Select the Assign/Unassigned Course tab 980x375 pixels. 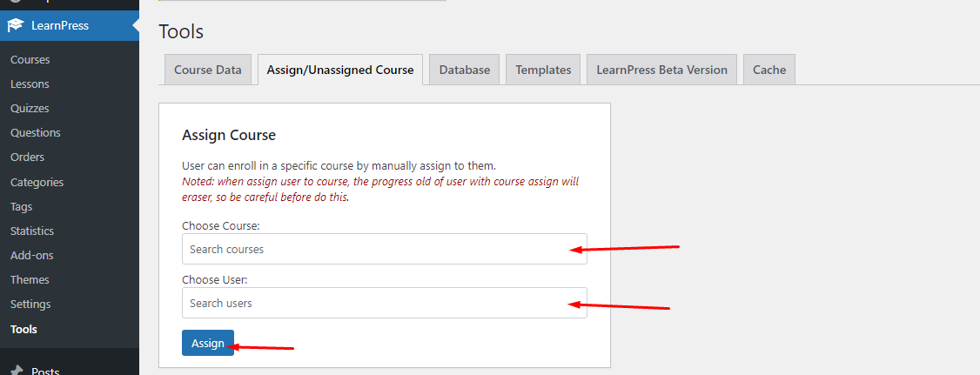340,70
